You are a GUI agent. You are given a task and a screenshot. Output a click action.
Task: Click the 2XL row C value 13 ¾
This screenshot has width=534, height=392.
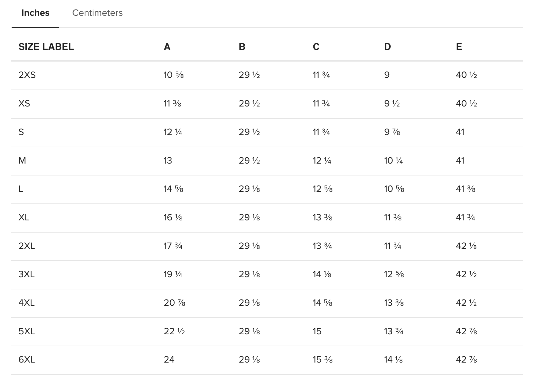[x=322, y=246]
